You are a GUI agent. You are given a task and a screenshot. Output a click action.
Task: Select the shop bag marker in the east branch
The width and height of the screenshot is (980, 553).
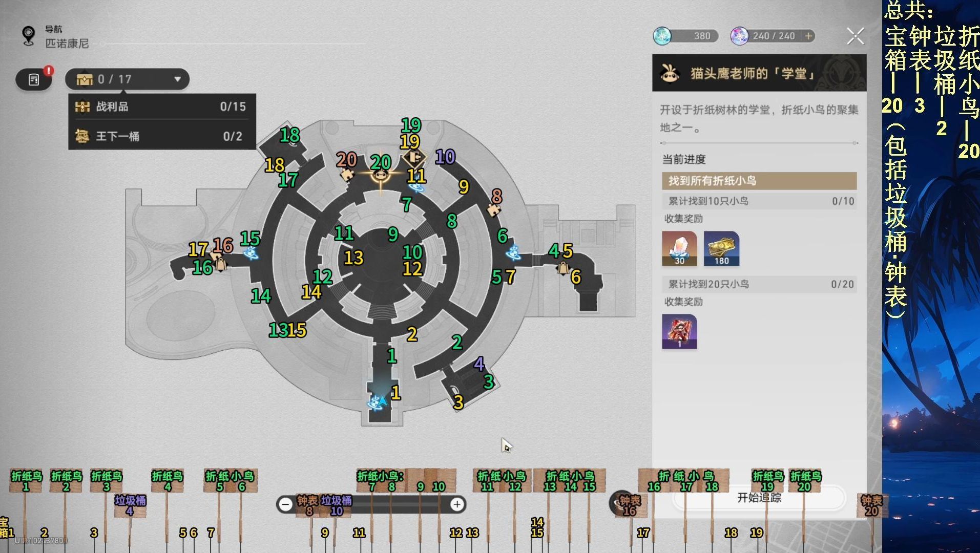click(562, 268)
